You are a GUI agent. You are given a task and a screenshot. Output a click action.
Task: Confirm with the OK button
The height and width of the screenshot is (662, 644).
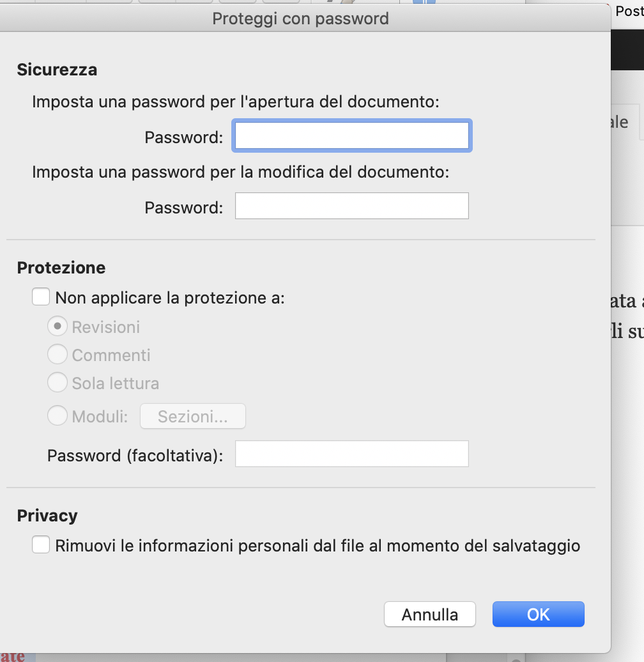(538, 614)
